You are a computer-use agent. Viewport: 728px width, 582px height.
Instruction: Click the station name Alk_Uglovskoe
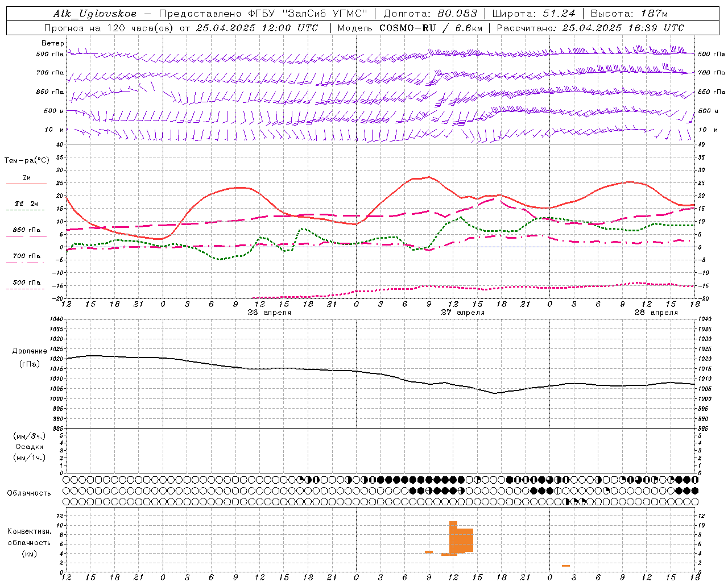point(95,14)
